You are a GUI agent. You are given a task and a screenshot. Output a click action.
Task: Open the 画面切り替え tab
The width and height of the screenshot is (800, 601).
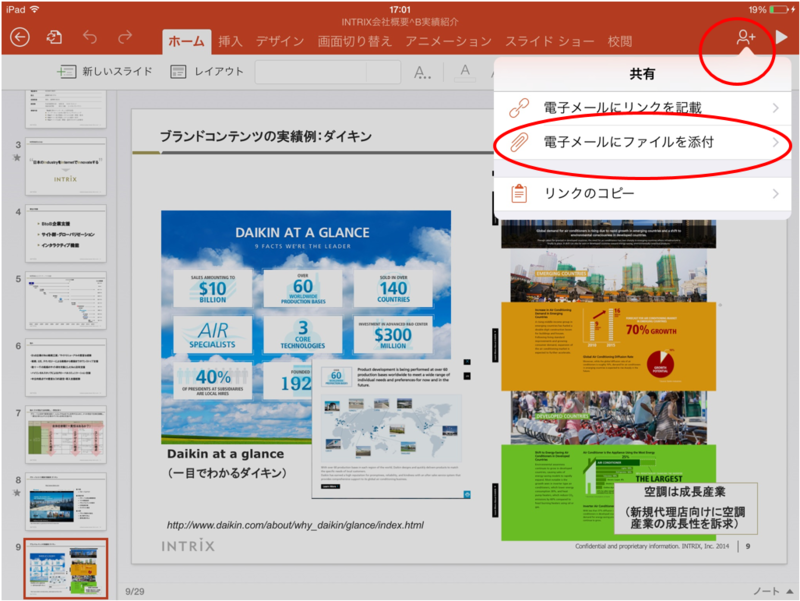[355, 41]
